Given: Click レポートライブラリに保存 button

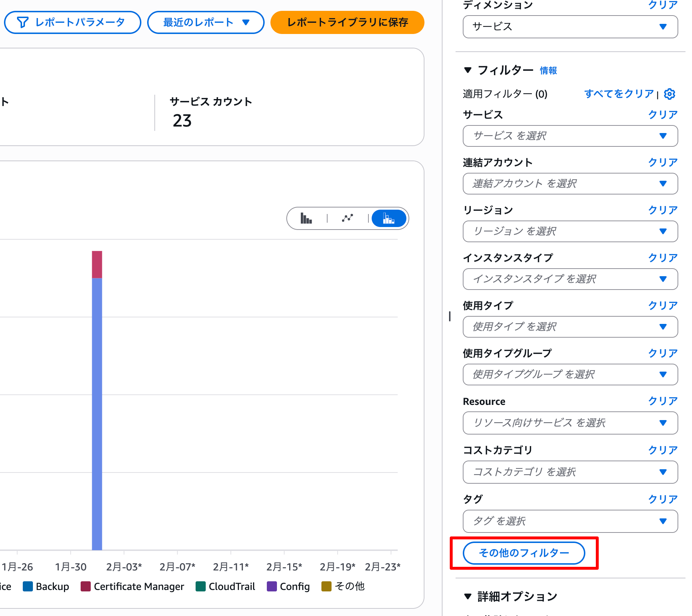Looking at the screenshot, I should coord(347,22).
